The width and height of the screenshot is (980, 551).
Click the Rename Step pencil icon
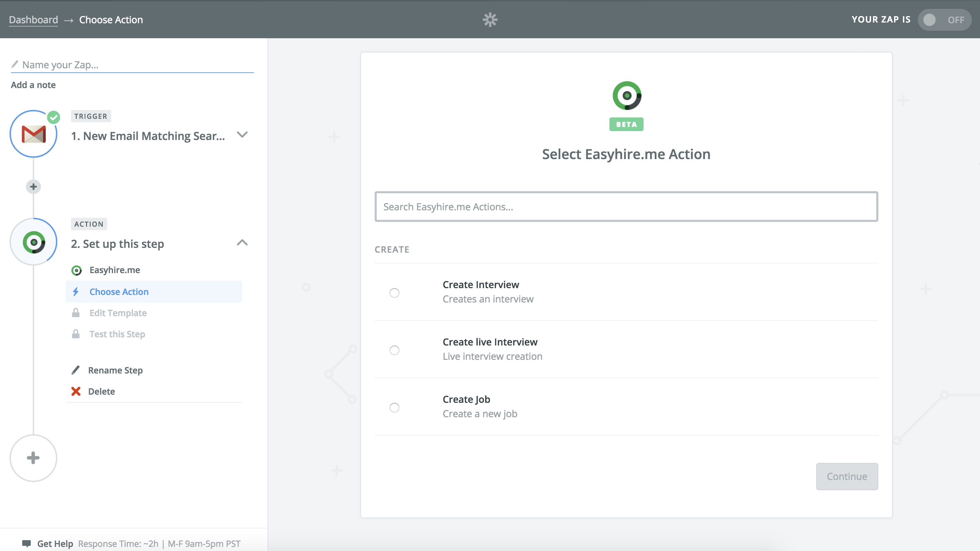[x=76, y=370]
